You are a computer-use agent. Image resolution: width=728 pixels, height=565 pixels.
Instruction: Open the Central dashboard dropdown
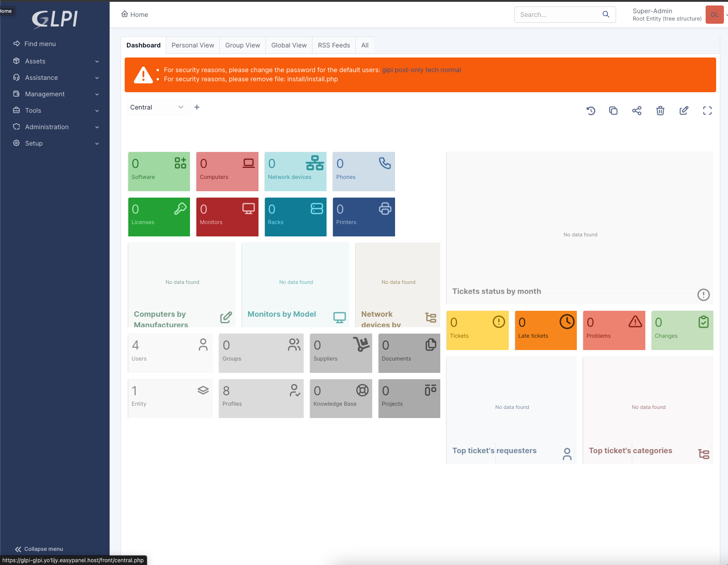pyautogui.click(x=157, y=107)
